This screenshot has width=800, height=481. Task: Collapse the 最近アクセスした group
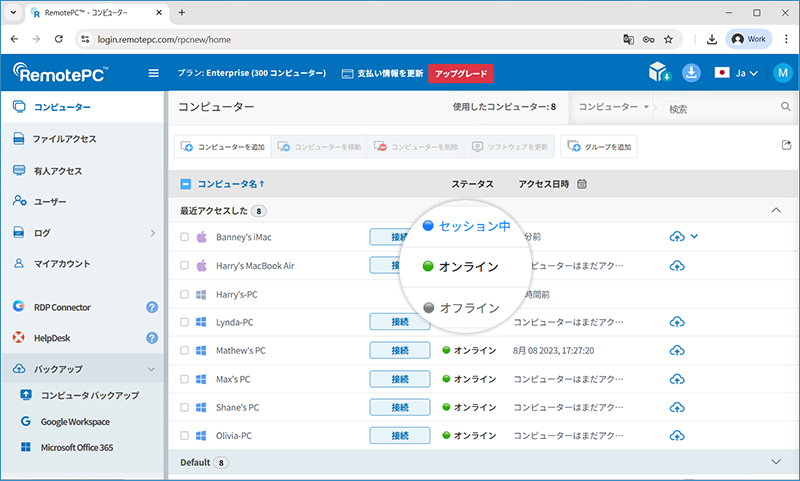point(776,210)
